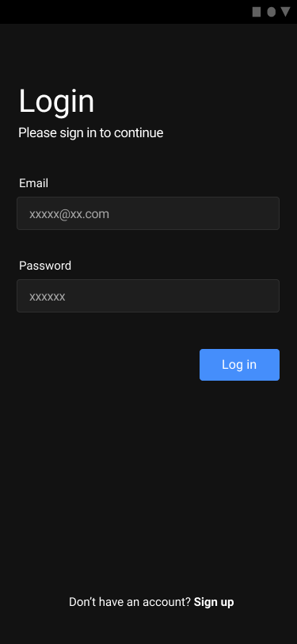297x644 pixels.
Task: Select the black status bar at top
Action: click(149, 12)
